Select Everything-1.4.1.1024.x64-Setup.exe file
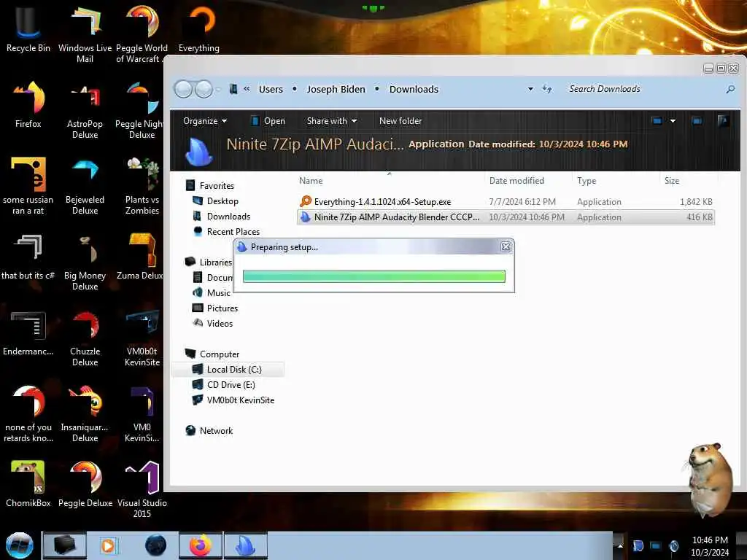The image size is (747, 560). (506, 202)
